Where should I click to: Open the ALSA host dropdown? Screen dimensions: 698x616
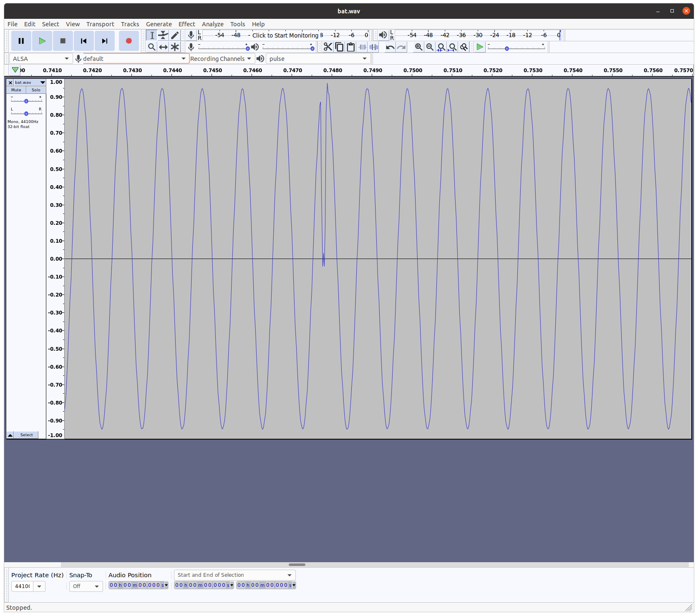coord(40,58)
